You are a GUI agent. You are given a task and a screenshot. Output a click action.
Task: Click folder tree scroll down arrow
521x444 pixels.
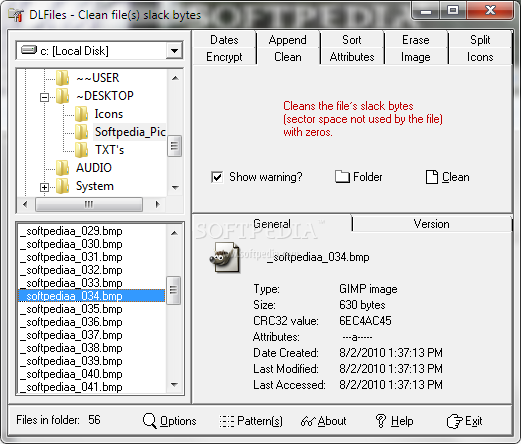(175, 187)
